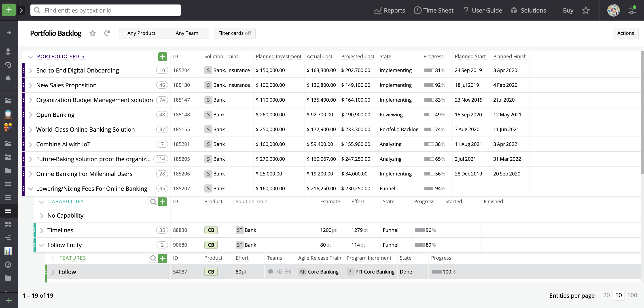The width and height of the screenshot is (644, 308).
Task: Expand the Timelines capability
Action: pyautogui.click(x=42, y=230)
